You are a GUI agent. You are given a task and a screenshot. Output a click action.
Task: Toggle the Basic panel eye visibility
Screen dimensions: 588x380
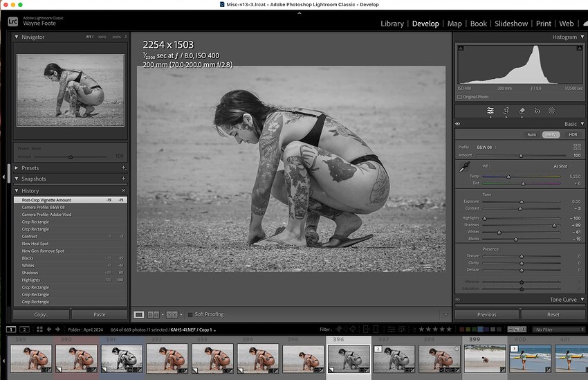click(x=458, y=124)
